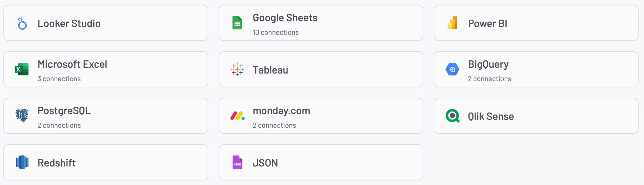Click the purple JSON file icon

click(x=237, y=162)
